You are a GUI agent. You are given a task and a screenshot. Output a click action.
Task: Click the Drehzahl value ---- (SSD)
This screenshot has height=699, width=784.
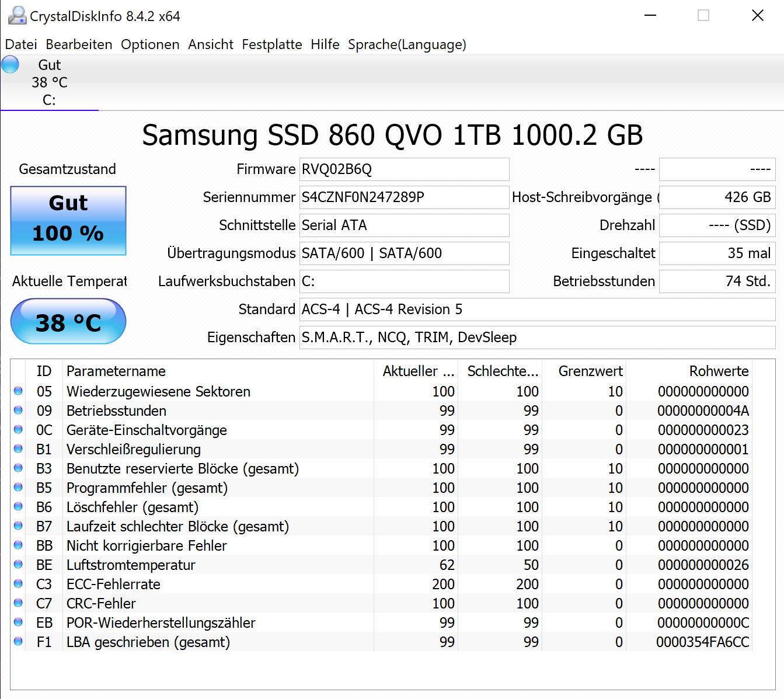717,225
